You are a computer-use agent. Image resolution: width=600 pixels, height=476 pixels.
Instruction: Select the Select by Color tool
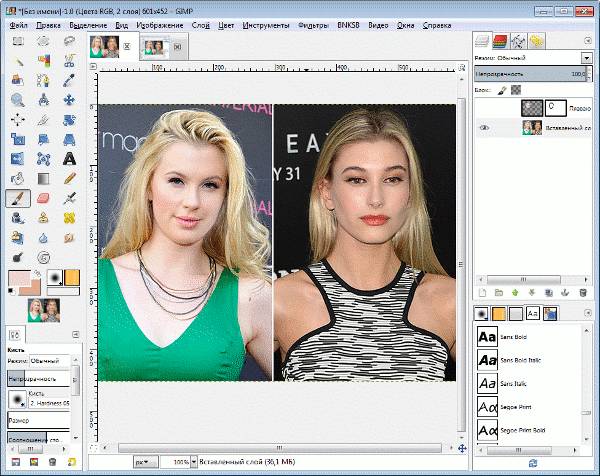(x=43, y=60)
